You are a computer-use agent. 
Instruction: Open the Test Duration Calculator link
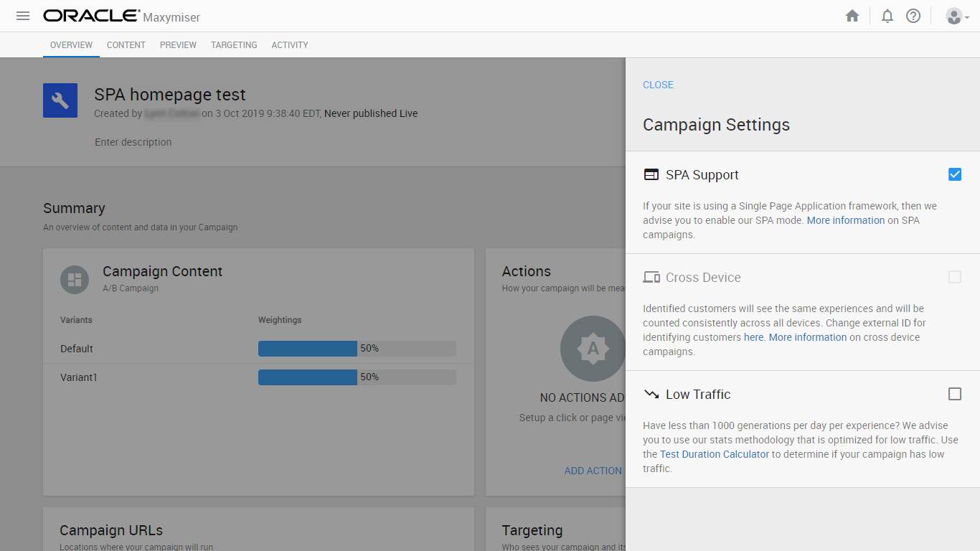pos(715,454)
